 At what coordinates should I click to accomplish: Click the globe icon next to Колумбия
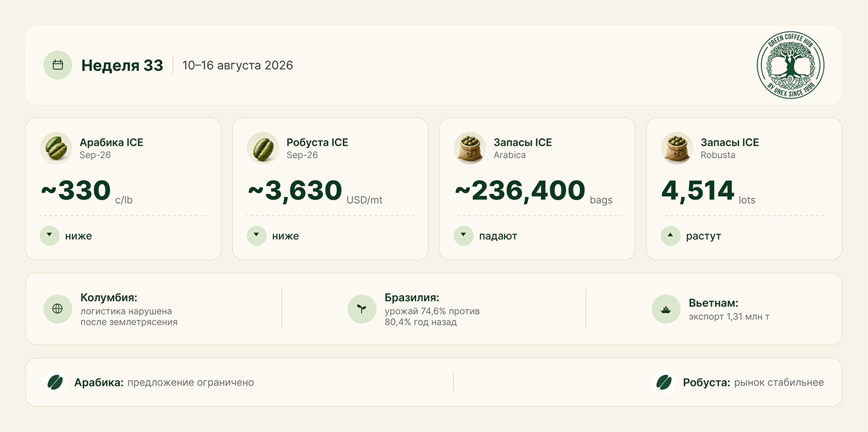[58, 309]
